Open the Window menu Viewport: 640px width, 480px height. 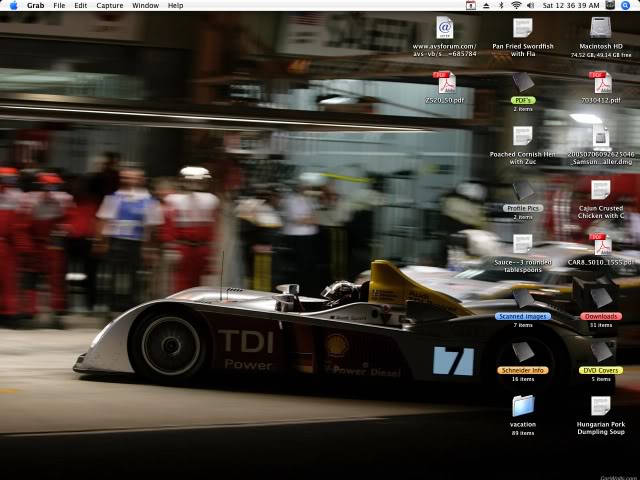coord(145,5)
